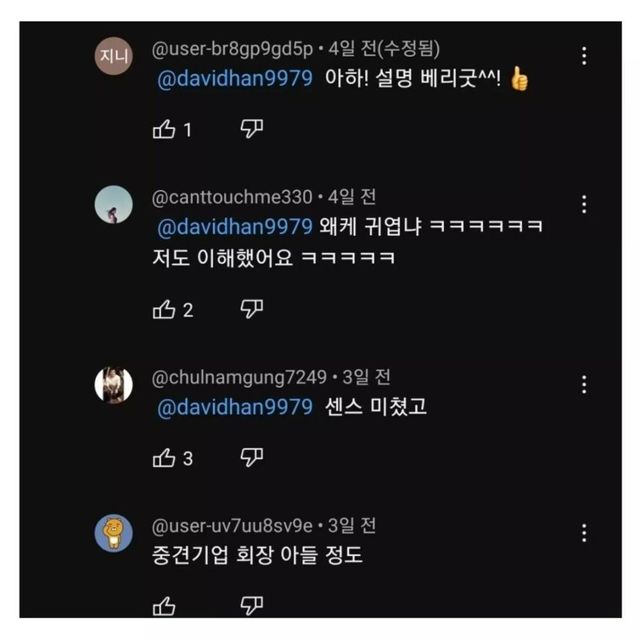Open @user-uv7uu8sv9e channel from username
This screenshot has width=640, height=640.
[x=232, y=526]
